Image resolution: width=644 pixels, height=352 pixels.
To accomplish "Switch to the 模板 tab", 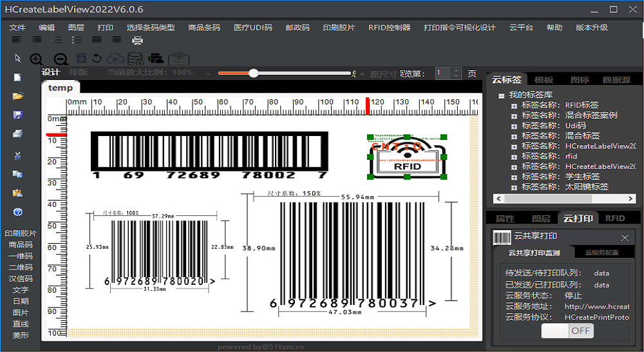I will [544, 80].
